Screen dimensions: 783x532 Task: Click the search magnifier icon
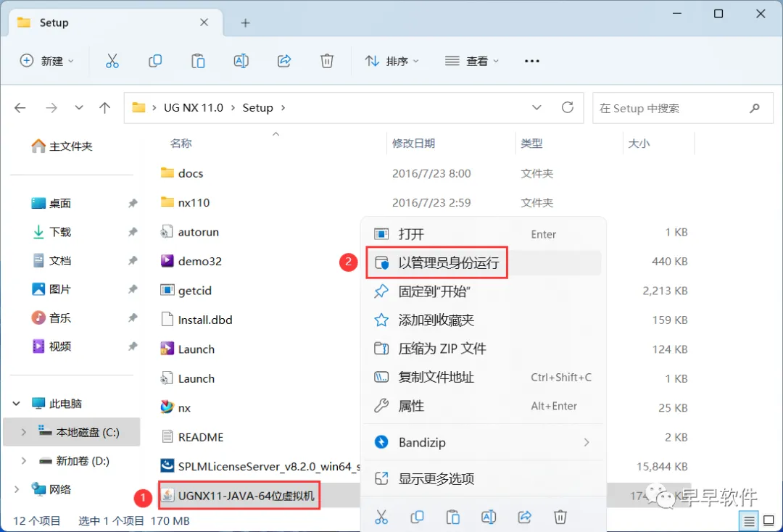click(x=755, y=108)
